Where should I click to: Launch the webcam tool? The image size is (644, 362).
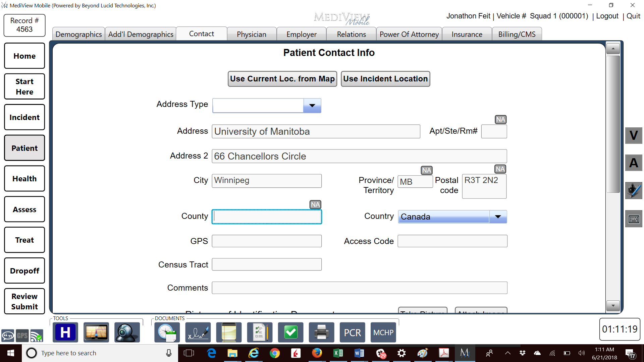click(127, 333)
